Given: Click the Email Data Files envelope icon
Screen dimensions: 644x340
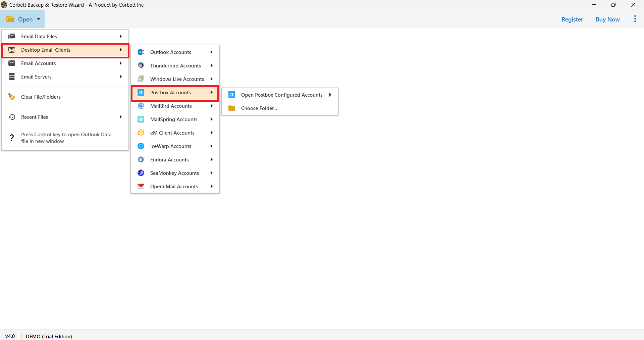Looking at the screenshot, I should [x=12, y=36].
